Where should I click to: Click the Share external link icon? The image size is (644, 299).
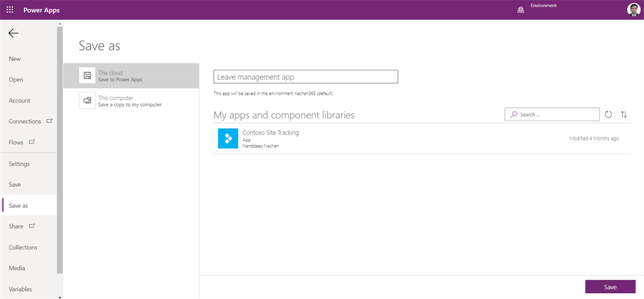coord(32,226)
